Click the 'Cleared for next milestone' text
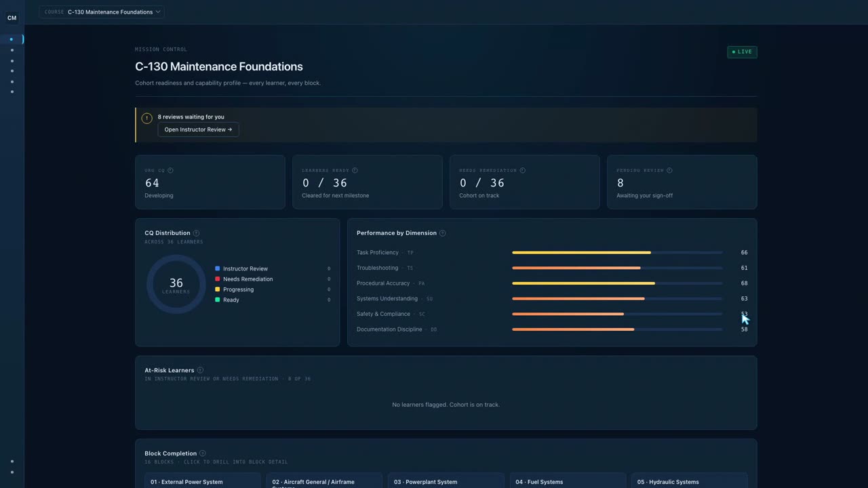Viewport: 868px width, 488px height. click(336, 195)
